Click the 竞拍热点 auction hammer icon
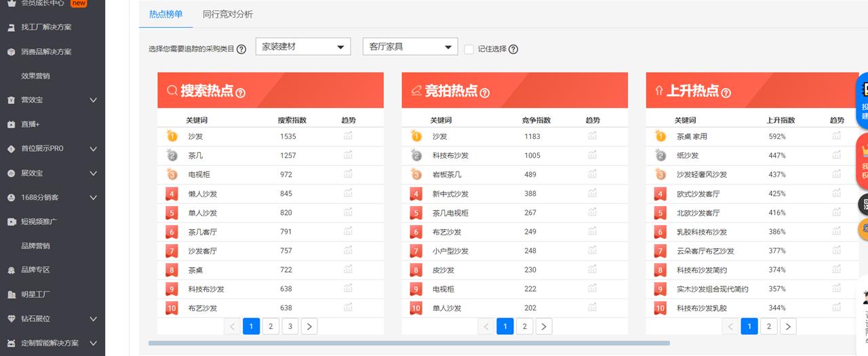The image size is (868, 356). [x=416, y=90]
